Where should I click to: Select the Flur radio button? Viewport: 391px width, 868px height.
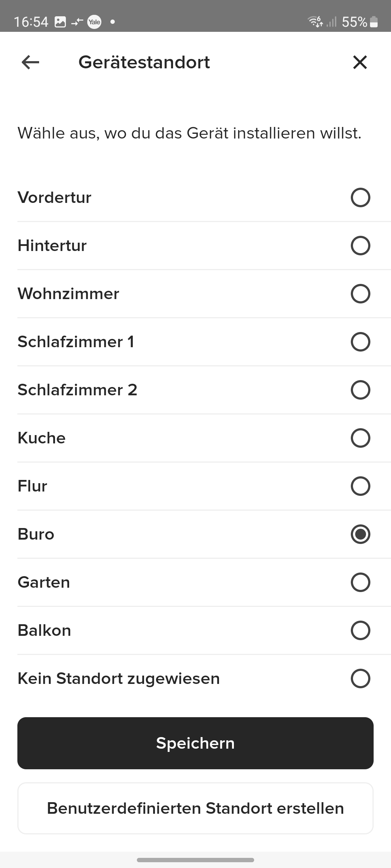(x=360, y=486)
